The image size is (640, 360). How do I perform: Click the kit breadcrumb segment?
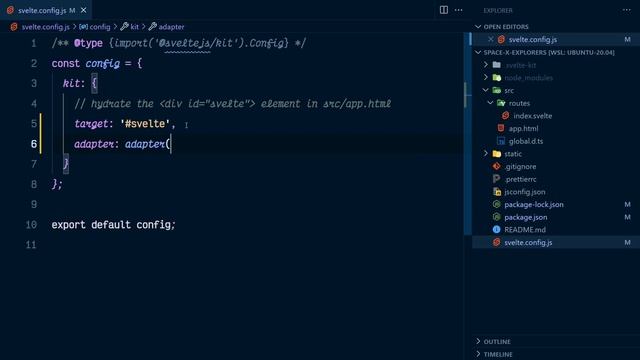[x=134, y=27]
